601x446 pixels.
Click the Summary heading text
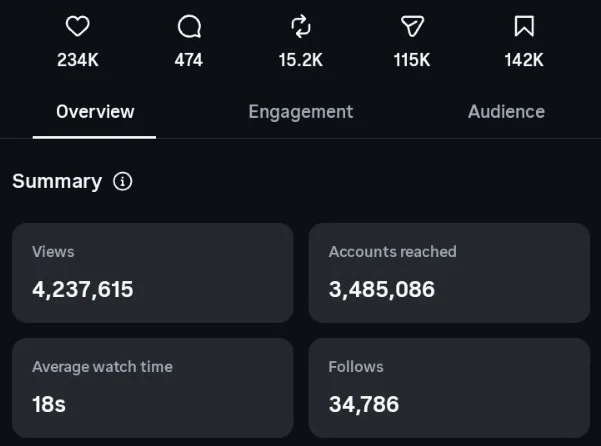pyautogui.click(x=57, y=181)
